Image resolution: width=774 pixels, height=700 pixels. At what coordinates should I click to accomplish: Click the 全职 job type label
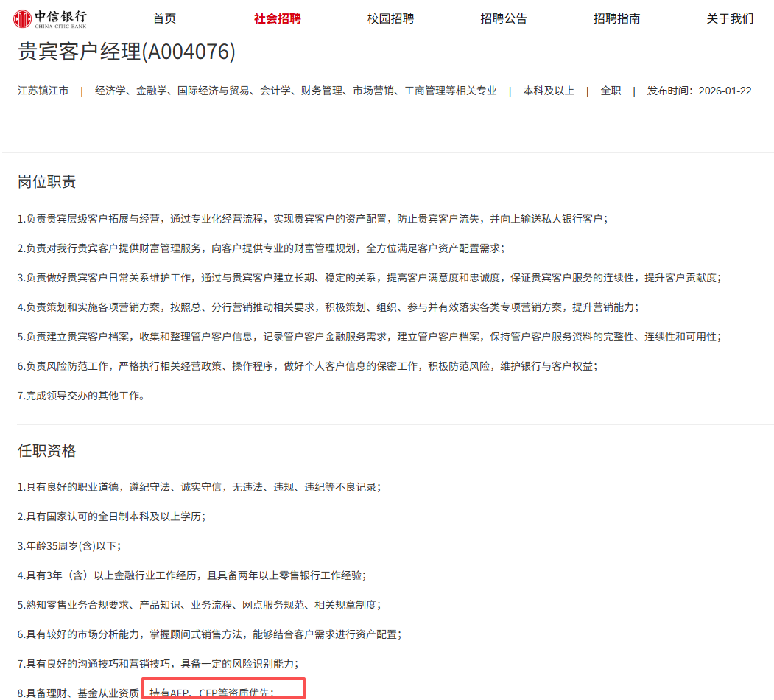coord(611,91)
